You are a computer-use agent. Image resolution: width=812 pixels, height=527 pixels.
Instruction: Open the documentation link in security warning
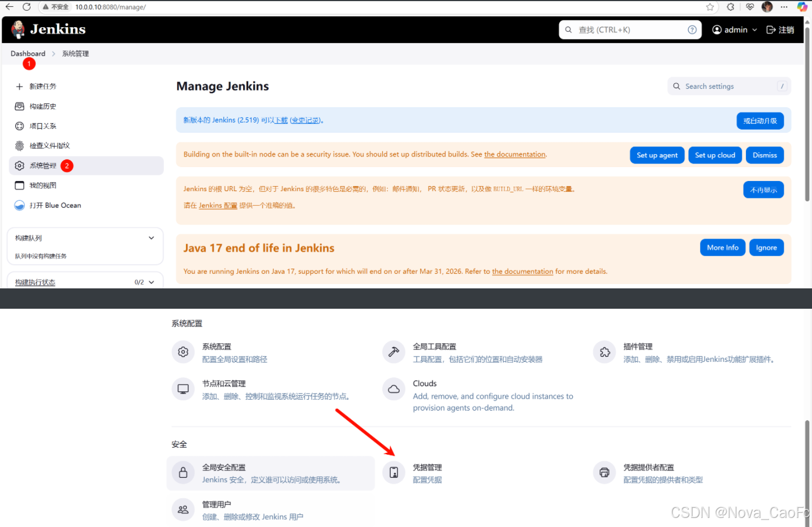point(515,154)
